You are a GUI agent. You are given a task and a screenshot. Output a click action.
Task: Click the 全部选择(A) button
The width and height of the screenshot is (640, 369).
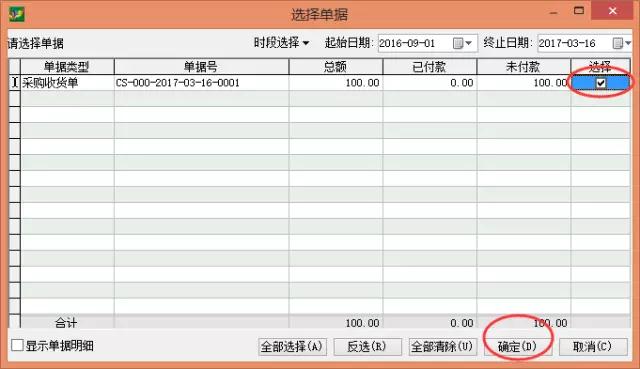point(292,347)
